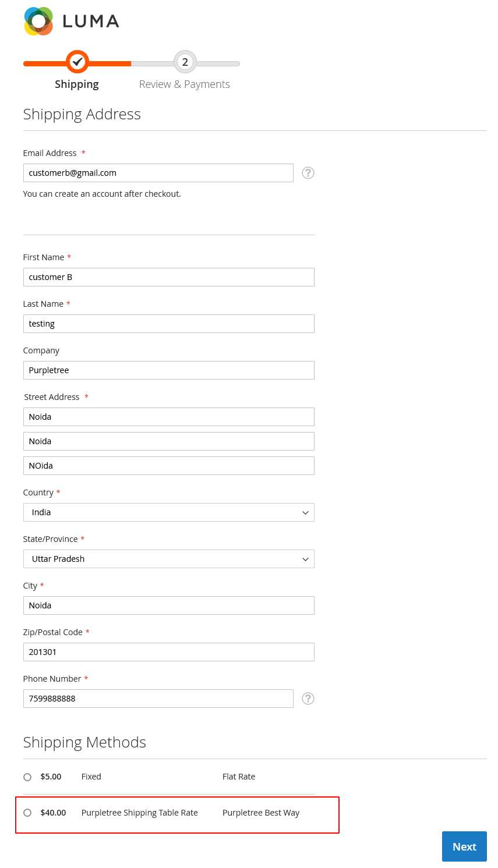Image resolution: width=498 pixels, height=868 pixels.
Task: Focus the Company field with Purpletree
Action: pyautogui.click(x=169, y=370)
